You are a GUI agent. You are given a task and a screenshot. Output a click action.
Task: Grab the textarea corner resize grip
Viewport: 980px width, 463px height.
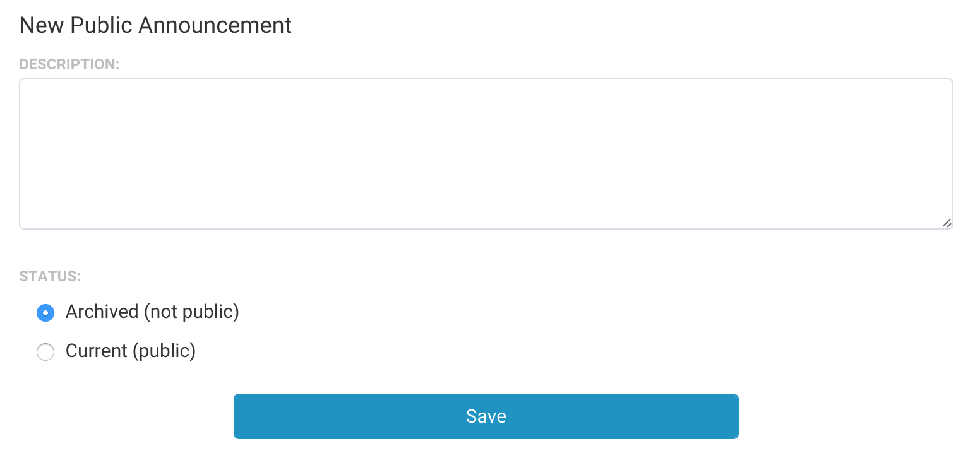946,223
